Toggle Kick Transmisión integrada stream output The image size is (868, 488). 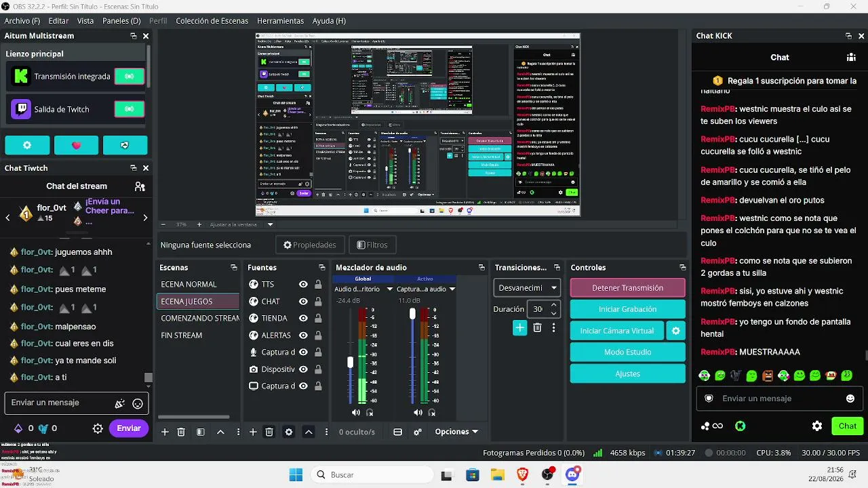pos(129,77)
